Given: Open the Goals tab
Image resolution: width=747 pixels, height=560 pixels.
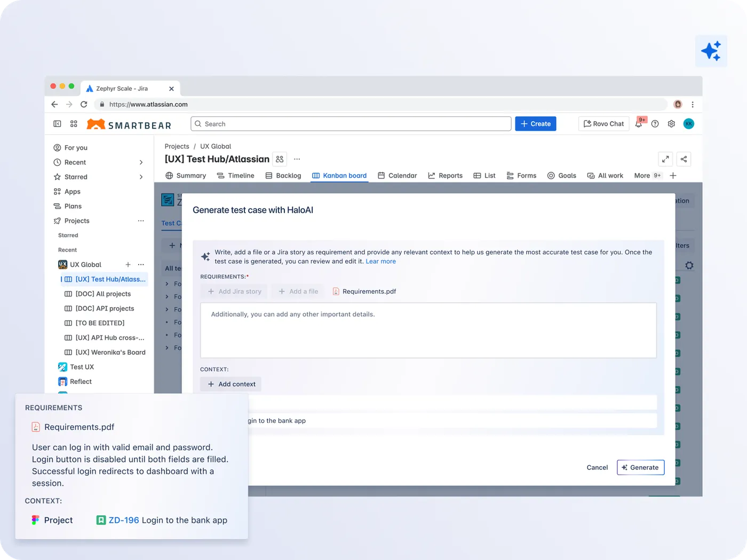Looking at the screenshot, I should tap(562, 175).
